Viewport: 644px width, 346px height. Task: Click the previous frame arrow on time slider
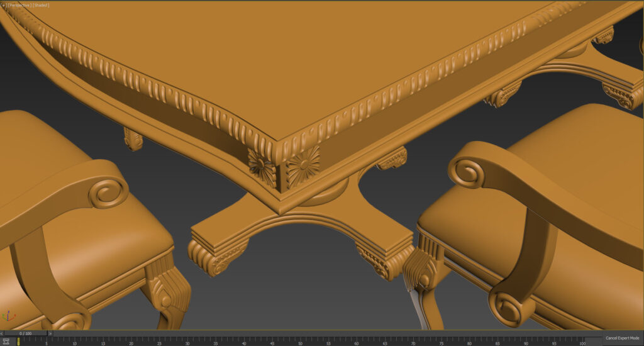[x=2, y=333]
